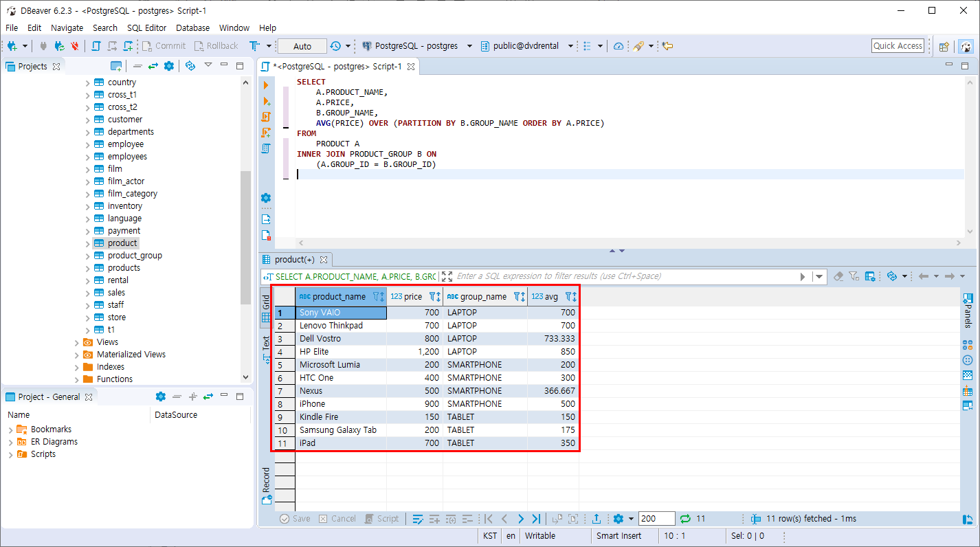
Task: Expand Materialized Views folder
Action: coord(76,355)
